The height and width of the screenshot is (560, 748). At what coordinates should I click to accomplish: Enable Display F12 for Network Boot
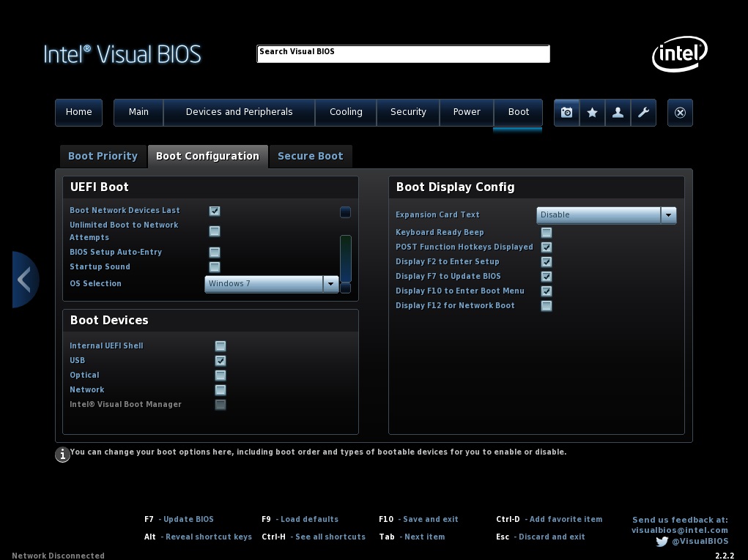click(547, 306)
